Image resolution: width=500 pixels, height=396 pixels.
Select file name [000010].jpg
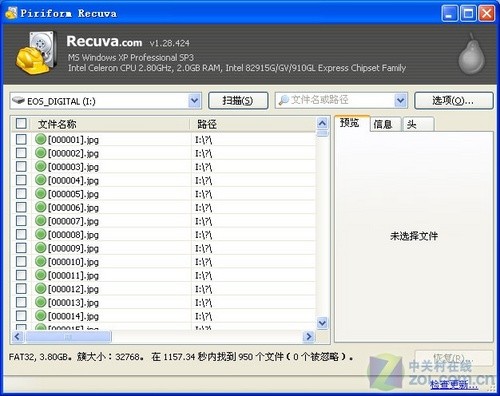(x=73, y=262)
